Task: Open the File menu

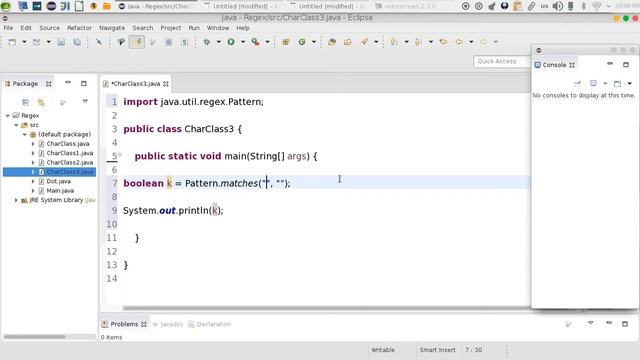Action: click(8, 28)
